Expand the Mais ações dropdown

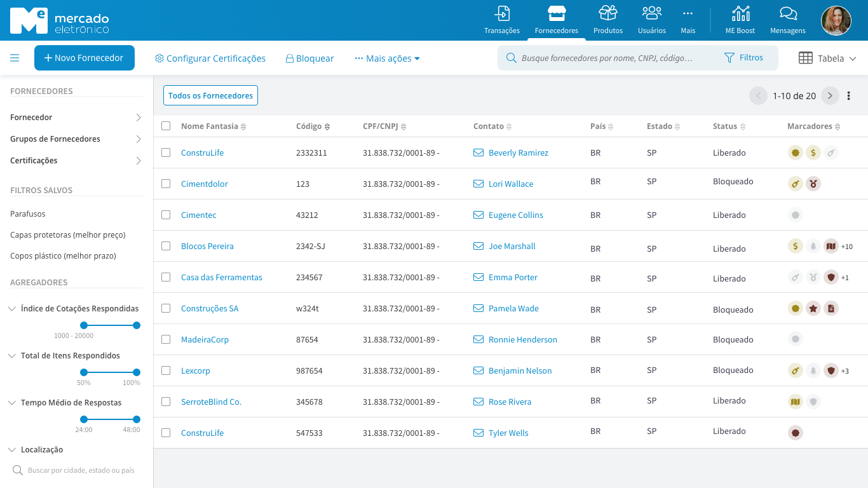point(388,58)
